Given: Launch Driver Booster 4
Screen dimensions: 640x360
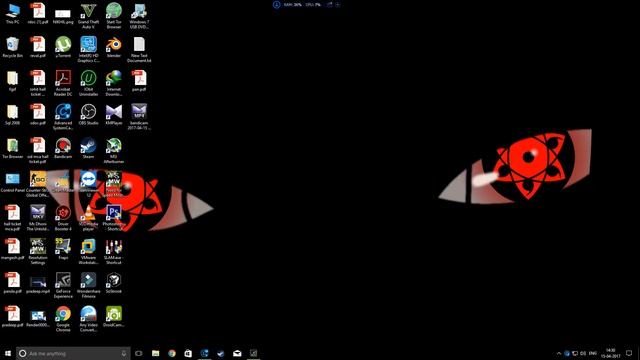Looking at the screenshot, I should coord(63,218).
